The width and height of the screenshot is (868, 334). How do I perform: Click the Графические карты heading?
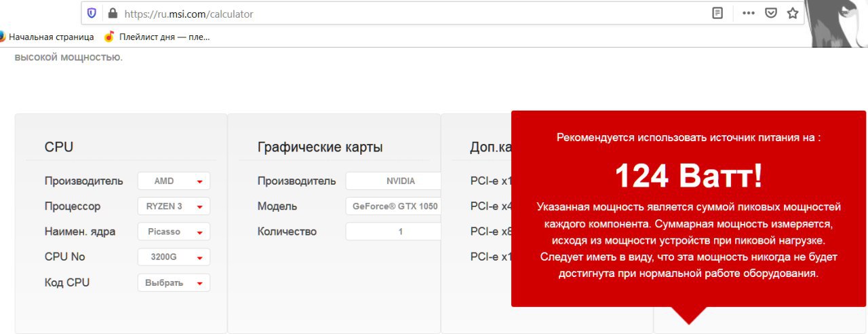(x=320, y=147)
